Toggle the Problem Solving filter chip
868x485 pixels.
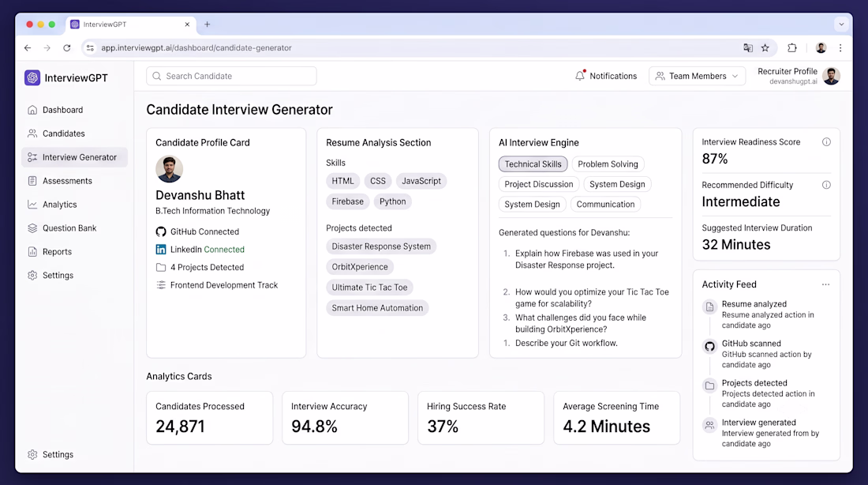tap(608, 164)
